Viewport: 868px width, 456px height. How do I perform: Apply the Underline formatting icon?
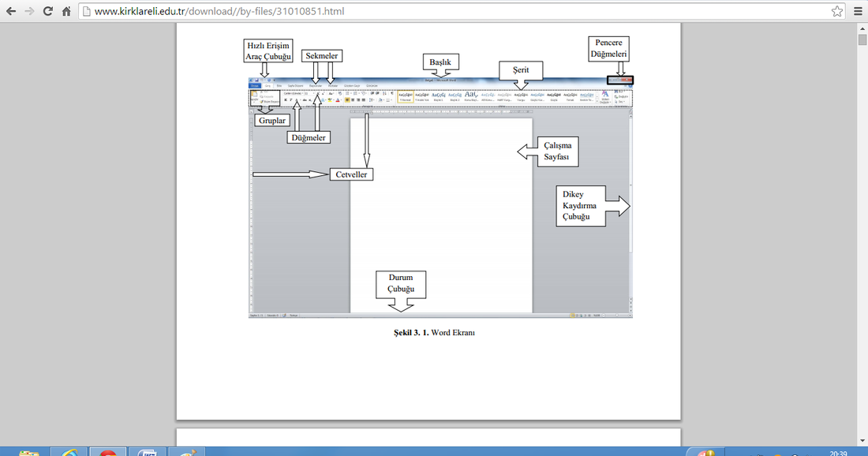[x=295, y=100]
